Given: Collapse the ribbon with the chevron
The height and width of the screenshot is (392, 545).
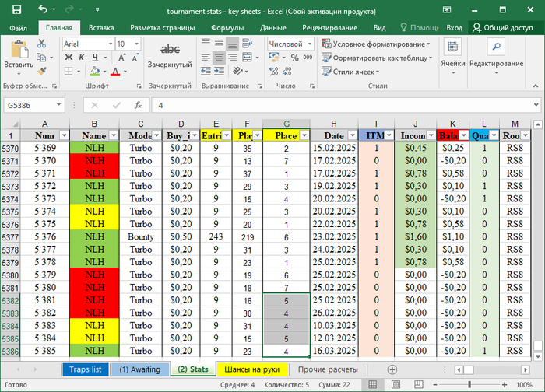Looking at the screenshot, I should (536, 86).
